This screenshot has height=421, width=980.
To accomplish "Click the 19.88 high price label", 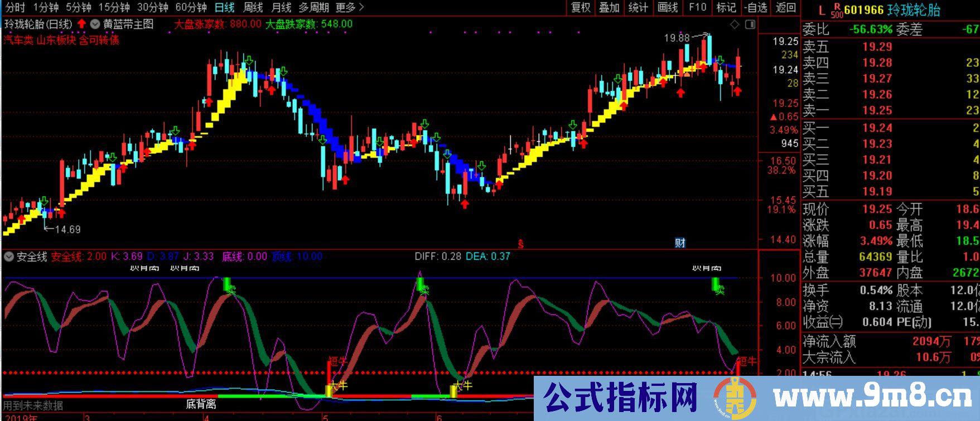I will [677, 38].
